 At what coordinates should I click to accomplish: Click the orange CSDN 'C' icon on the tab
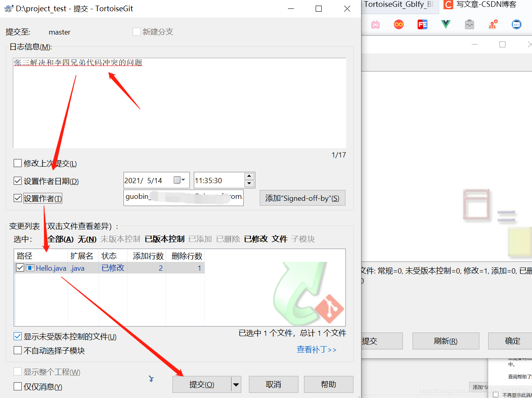tap(448, 5)
